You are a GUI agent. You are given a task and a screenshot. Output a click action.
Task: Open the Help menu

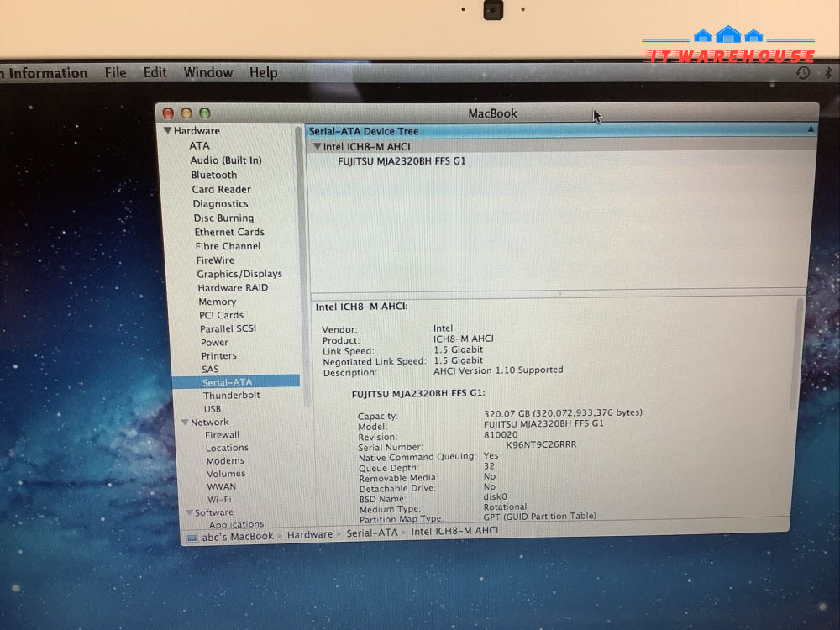pyautogui.click(x=263, y=72)
